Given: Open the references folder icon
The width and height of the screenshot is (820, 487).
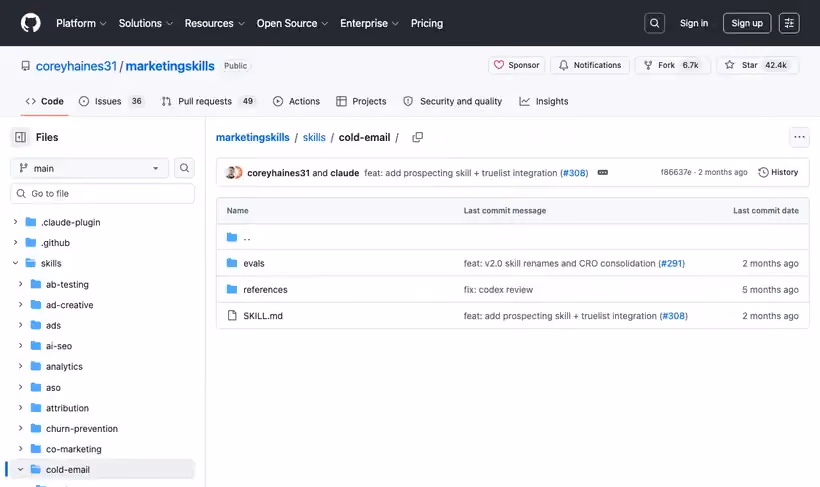Looking at the screenshot, I should (232, 289).
